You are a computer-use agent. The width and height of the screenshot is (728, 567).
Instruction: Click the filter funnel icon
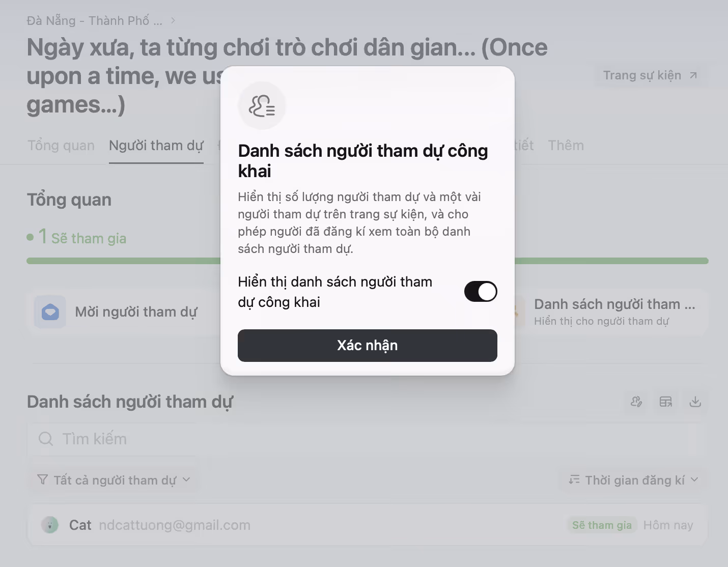click(x=43, y=480)
